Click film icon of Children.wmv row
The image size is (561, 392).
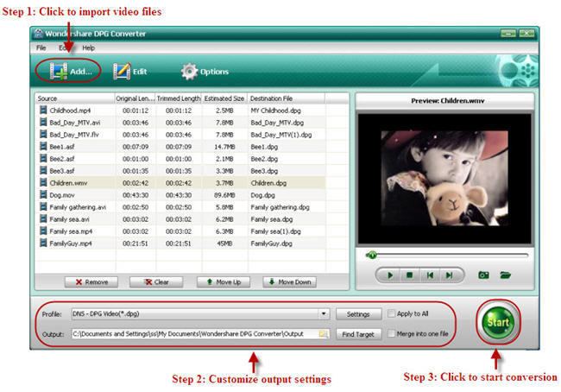coord(43,182)
